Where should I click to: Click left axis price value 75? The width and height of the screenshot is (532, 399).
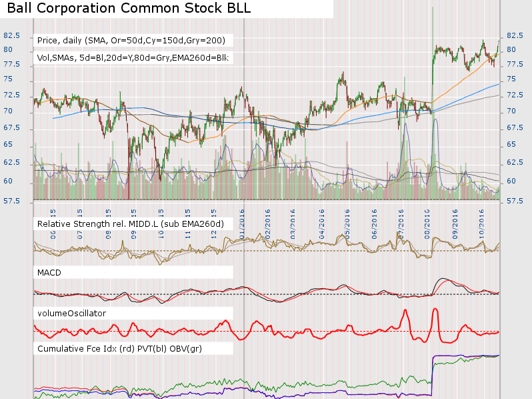[8, 79]
